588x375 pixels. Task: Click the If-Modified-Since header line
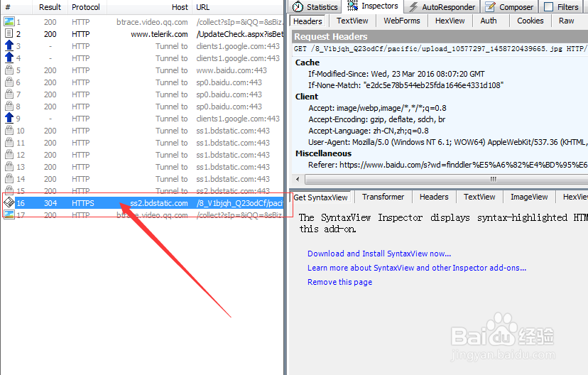click(x=396, y=74)
